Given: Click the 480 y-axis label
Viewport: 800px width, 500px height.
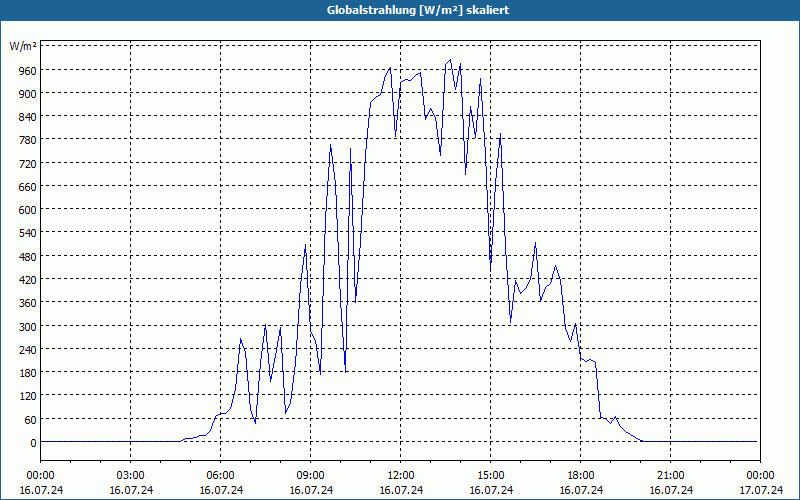Looking at the screenshot, I should 28,257.
